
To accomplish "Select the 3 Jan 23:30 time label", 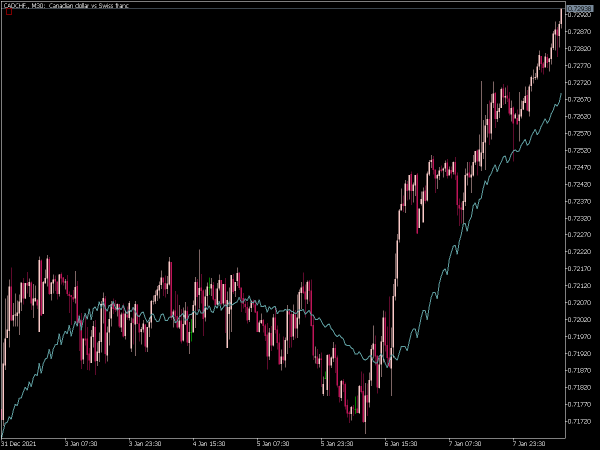I will (x=145, y=443).
